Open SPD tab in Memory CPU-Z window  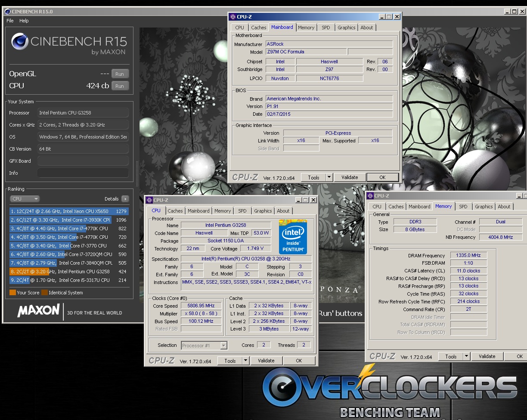pyautogui.click(x=463, y=207)
